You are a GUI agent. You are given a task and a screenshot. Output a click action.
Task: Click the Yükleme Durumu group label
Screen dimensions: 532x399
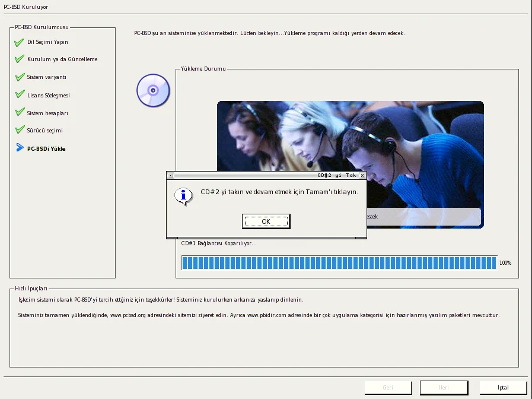coord(203,69)
